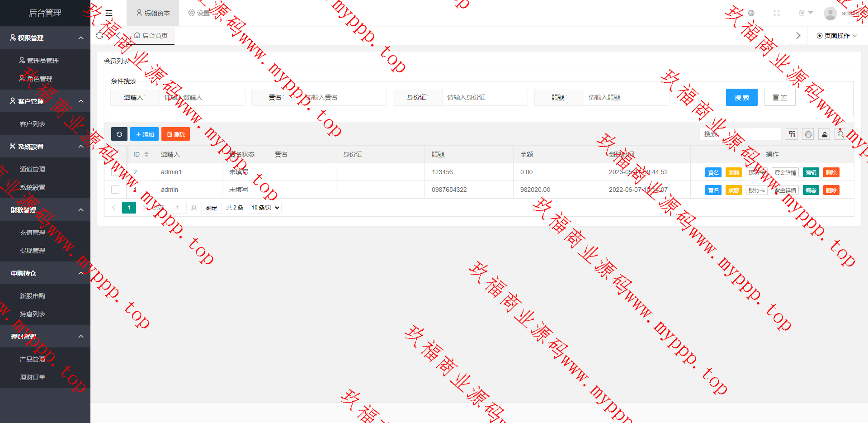Screen dimensions: 868x423
Task: Open 客户列表 in sidebar
Action: tap(45, 124)
